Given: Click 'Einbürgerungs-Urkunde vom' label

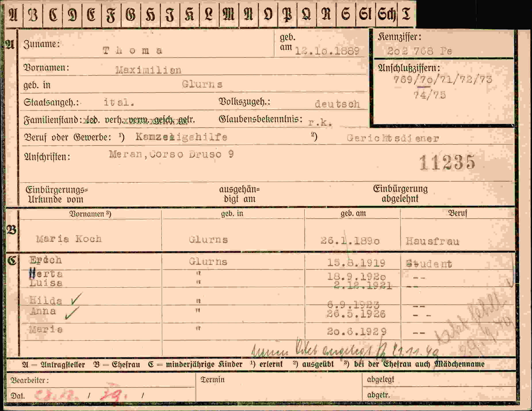Looking at the screenshot, I should click(x=57, y=194).
